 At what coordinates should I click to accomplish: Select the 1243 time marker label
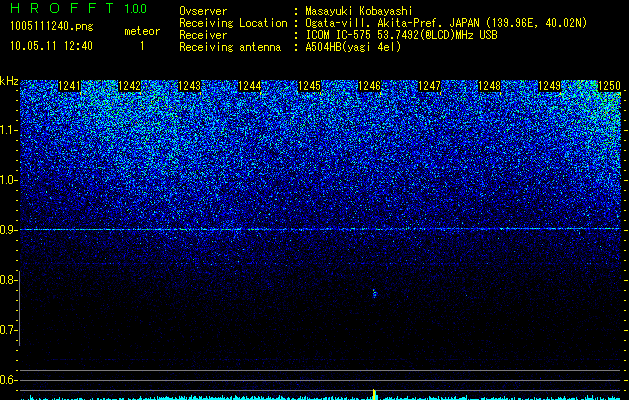pyautogui.click(x=189, y=86)
